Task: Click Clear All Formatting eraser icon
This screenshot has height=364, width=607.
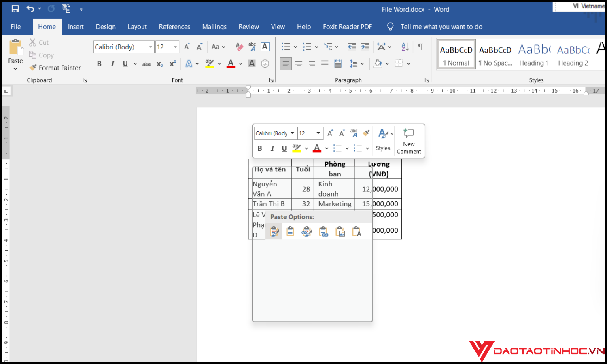Action: coord(239,47)
